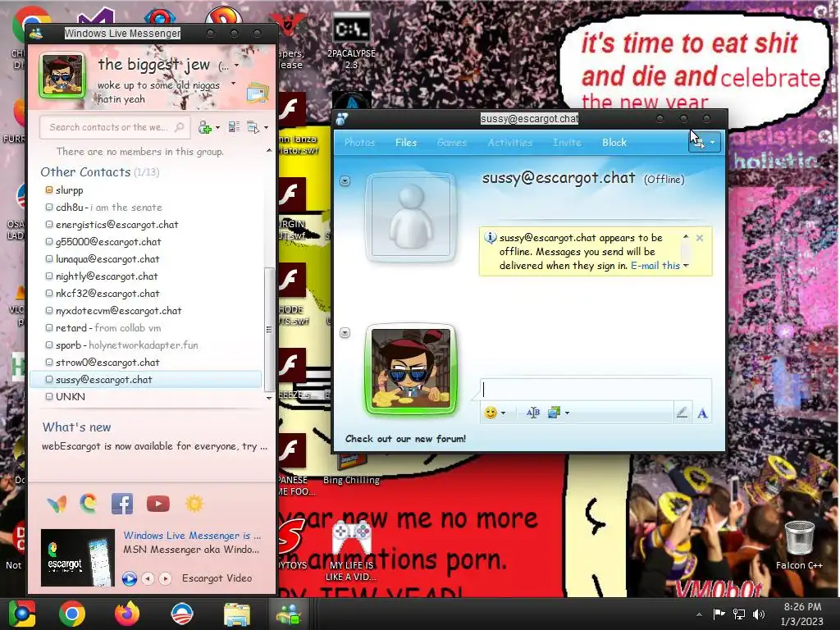
Task: Collapse the contact's display picture in chat
Action: (345, 181)
